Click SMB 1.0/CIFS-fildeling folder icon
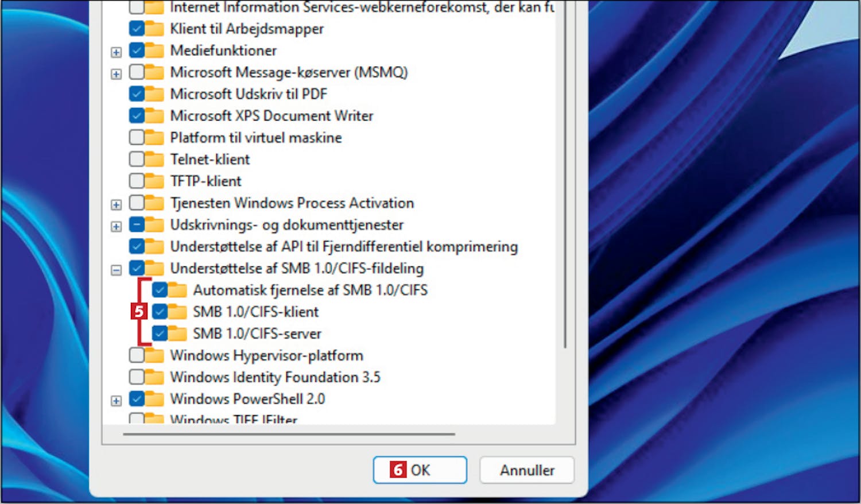861x504 pixels. [x=154, y=268]
